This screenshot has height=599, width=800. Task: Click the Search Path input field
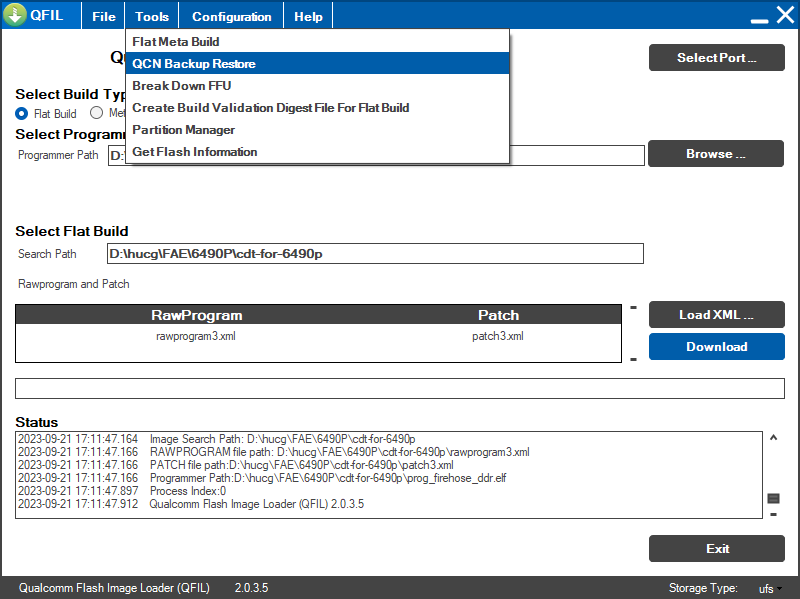(375, 254)
